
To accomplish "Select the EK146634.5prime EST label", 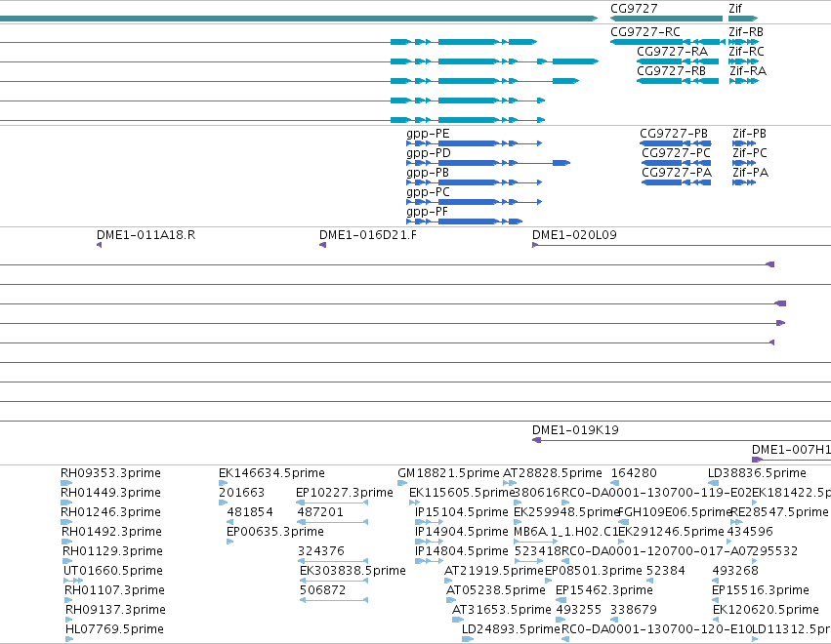I will (271, 473).
